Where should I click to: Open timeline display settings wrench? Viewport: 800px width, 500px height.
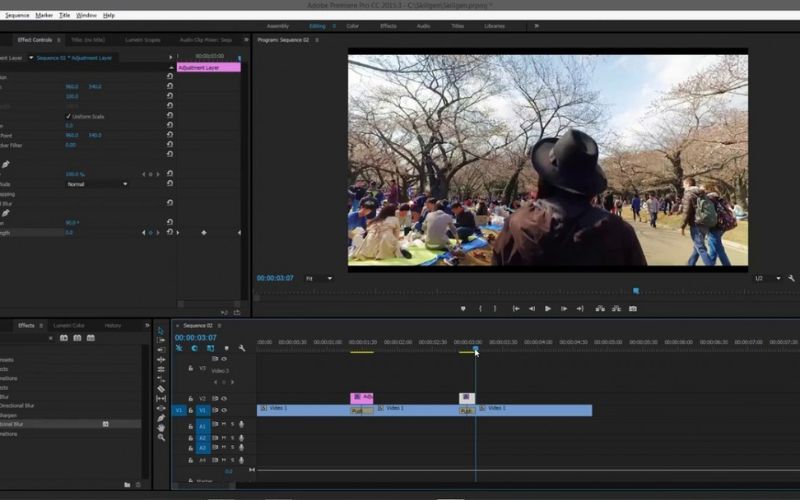(242, 348)
